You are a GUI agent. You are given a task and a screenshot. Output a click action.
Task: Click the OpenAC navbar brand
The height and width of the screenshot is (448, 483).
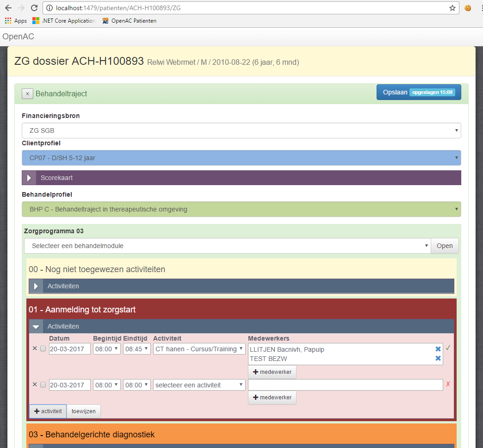(18, 37)
